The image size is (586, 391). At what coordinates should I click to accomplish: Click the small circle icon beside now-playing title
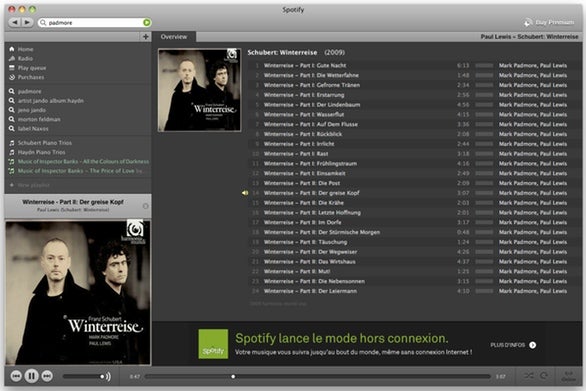pyautogui.click(x=145, y=206)
